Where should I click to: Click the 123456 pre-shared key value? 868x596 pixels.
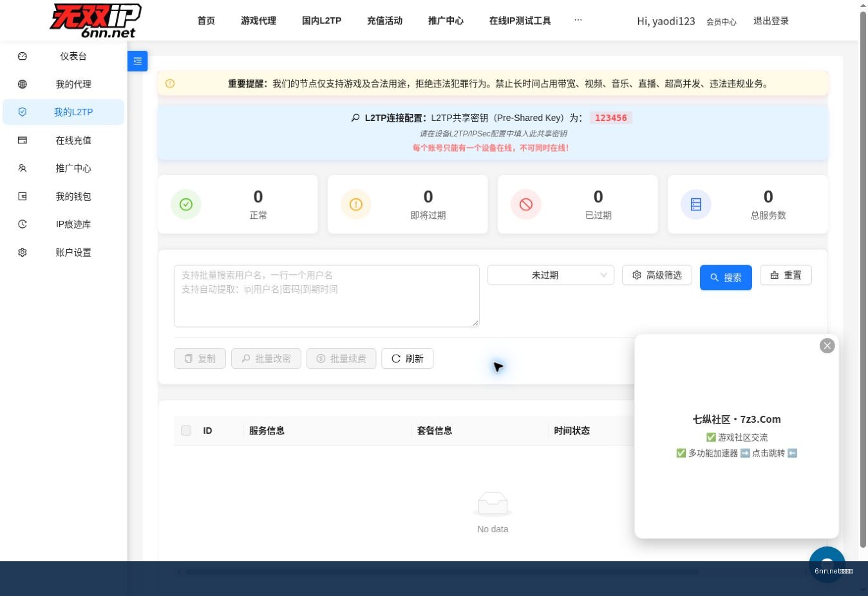pyautogui.click(x=610, y=118)
